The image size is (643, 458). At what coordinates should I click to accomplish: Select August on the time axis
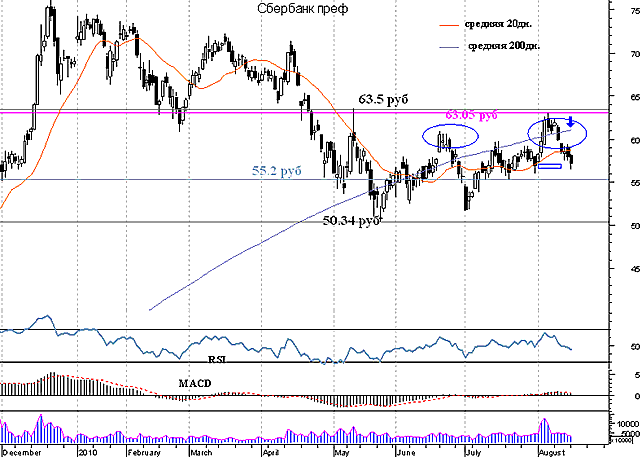tap(552, 453)
